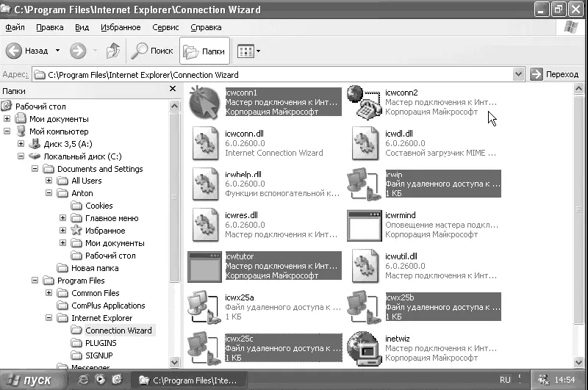The height and width of the screenshot is (390, 588).
Task: Collapse the Internet Explorer folder node
Action: click(x=49, y=318)
